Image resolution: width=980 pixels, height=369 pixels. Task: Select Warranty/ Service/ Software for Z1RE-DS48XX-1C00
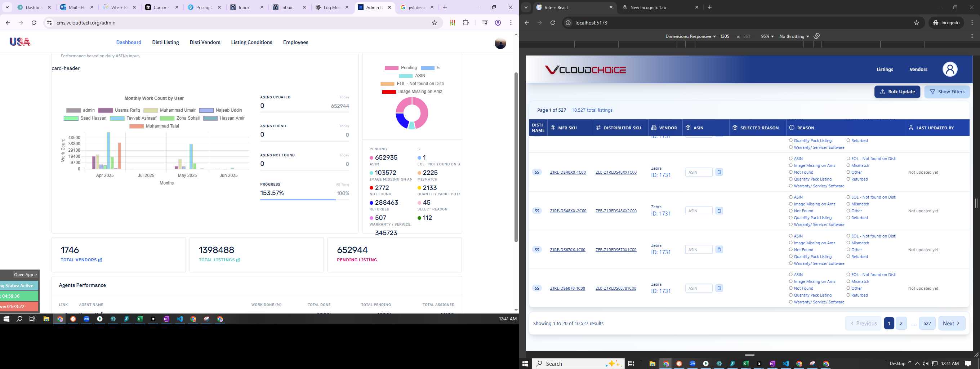coord(790,186)
